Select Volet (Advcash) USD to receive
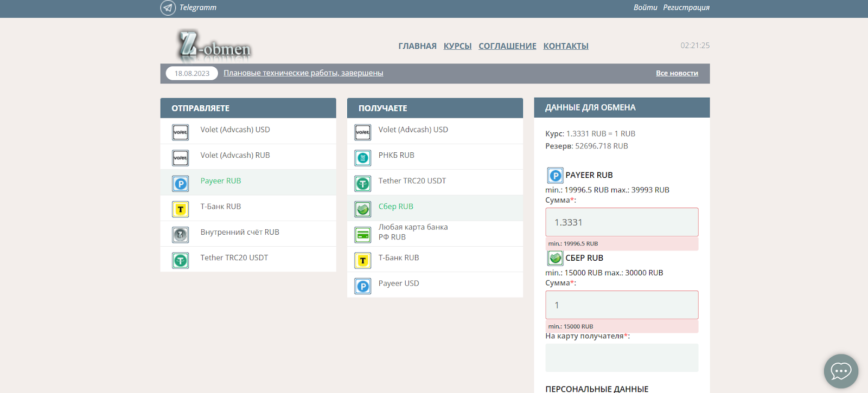Viewport: 868px width, 393px height. pyautogui.click(x=435, y=131)
